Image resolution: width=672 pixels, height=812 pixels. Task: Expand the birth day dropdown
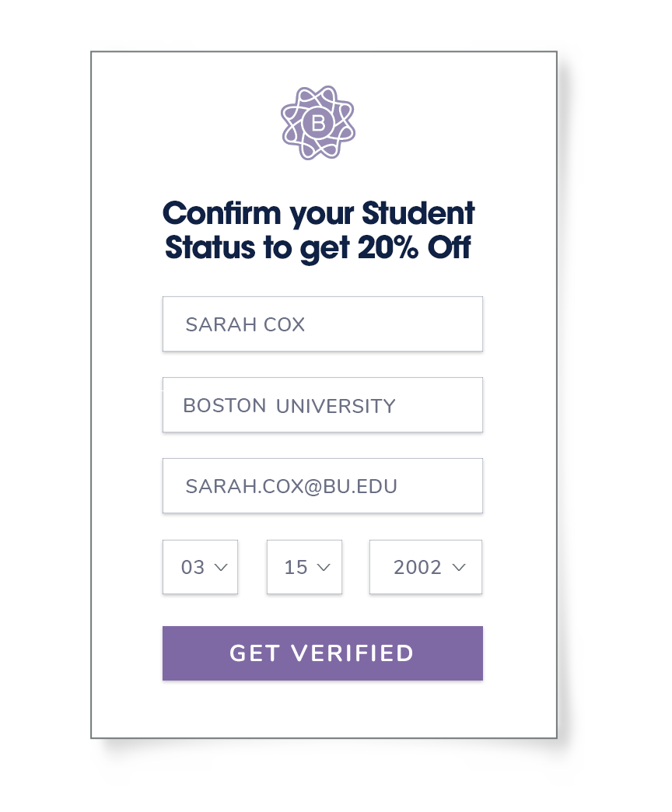pos(304,567)
